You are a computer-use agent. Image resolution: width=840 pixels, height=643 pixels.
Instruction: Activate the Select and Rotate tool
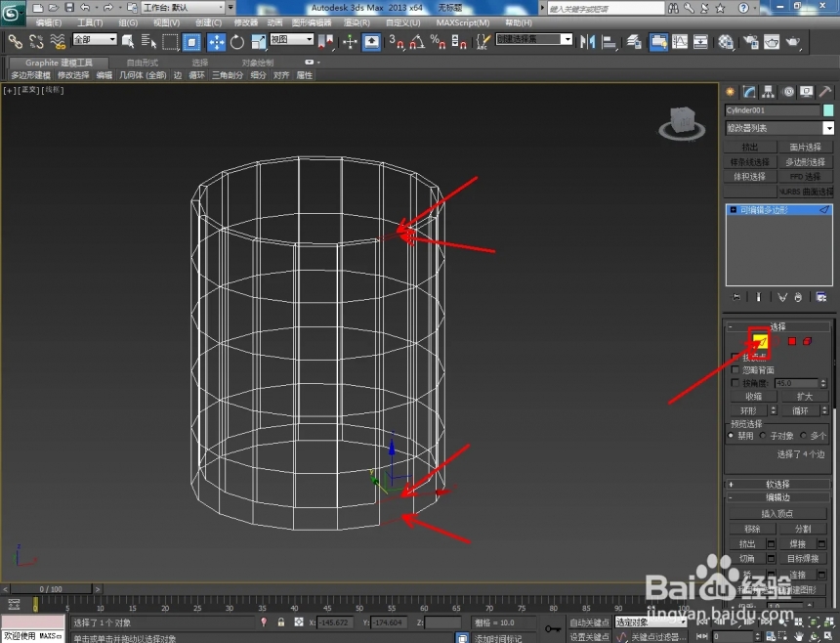click(236, 41)
